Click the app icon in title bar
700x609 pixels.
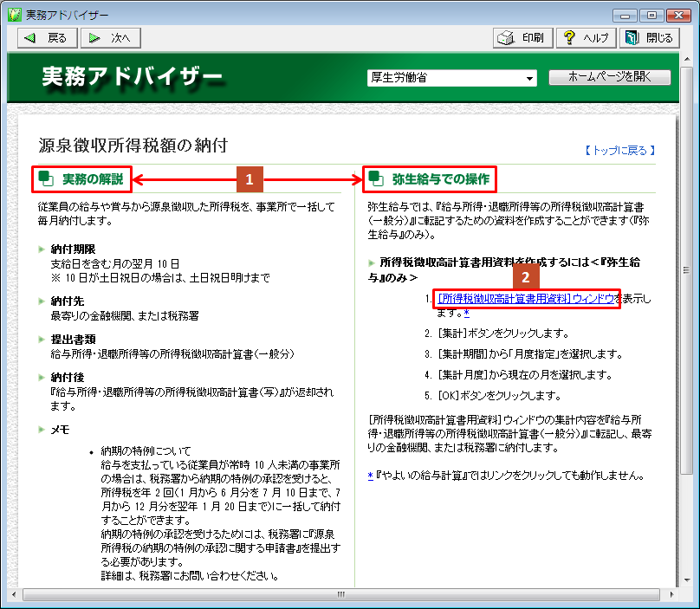[14, 15]
